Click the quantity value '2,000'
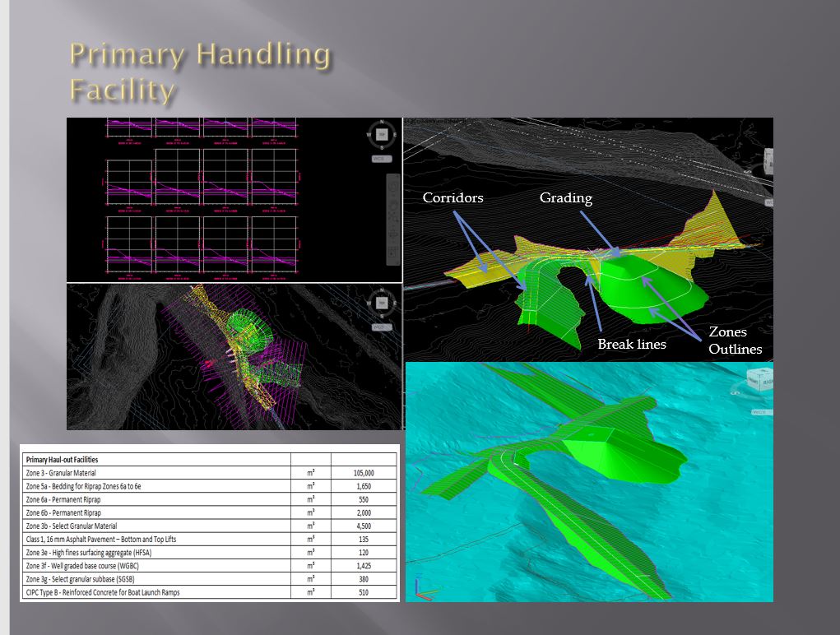Screen dimensions: 840x635 coord(364,513)
